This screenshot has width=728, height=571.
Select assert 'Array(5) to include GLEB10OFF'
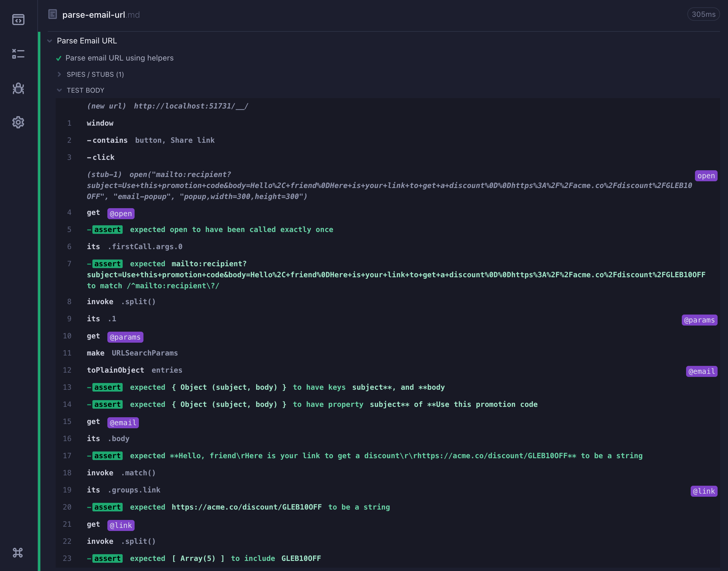tap(388, 558)
